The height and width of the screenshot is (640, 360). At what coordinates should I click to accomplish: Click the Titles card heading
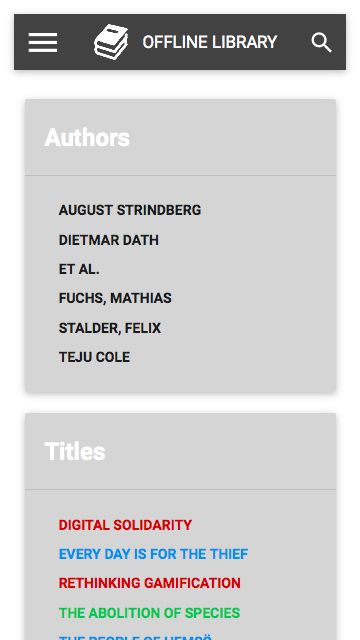75,451
